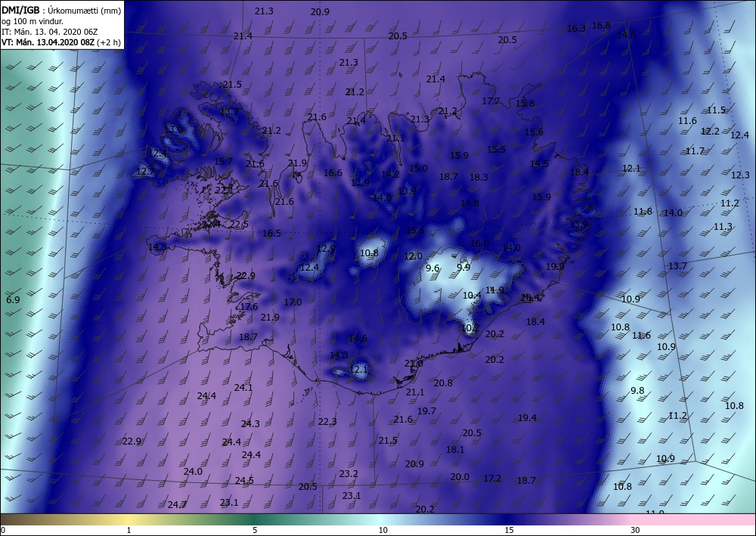Click the color scale label '5'
756x536 pixels.
pos(255,530)
